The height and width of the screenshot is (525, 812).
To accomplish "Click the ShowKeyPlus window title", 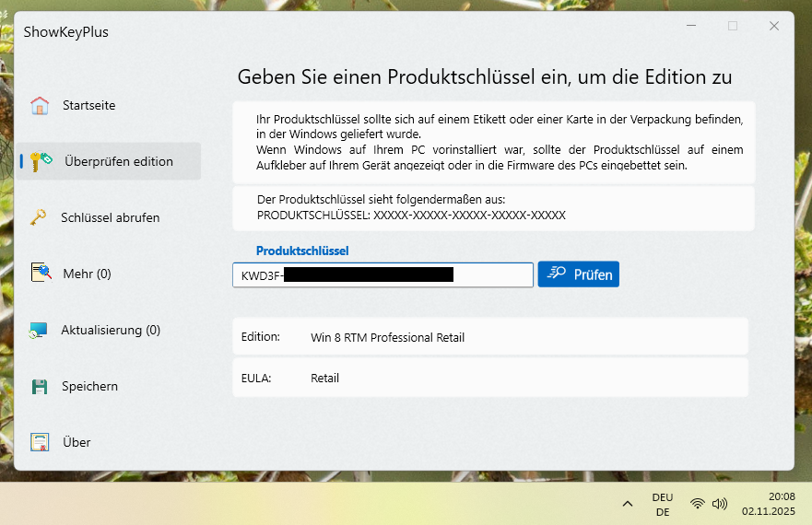I will (65, 32).
